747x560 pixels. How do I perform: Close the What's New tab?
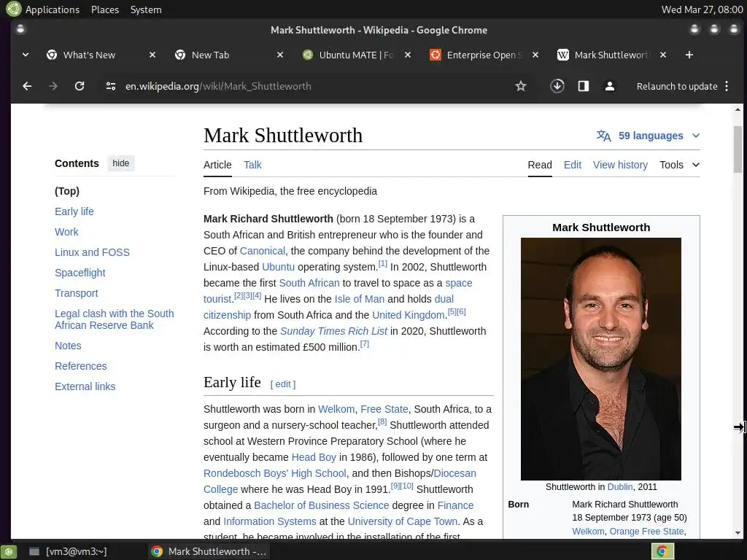(152, 55)
